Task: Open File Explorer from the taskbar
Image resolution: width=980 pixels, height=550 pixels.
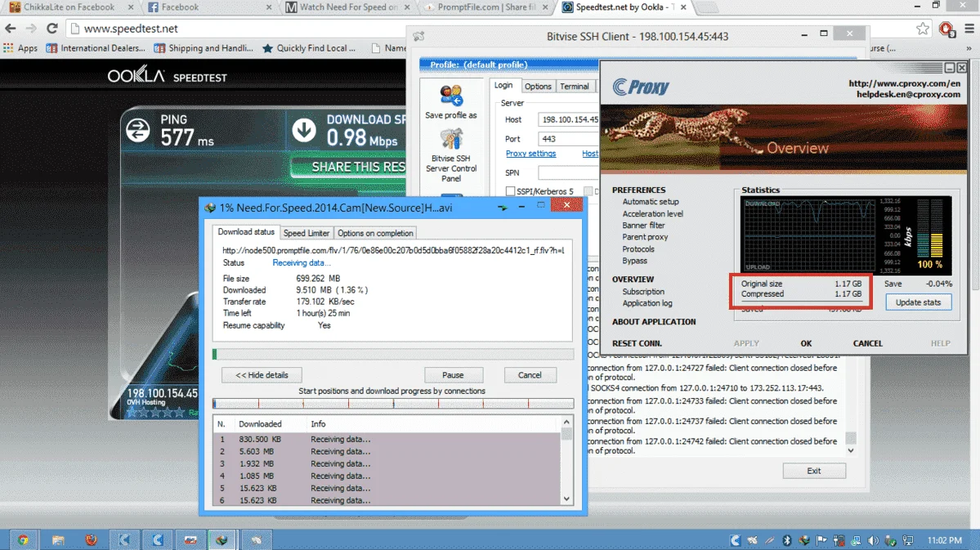Action: [58, 539]
